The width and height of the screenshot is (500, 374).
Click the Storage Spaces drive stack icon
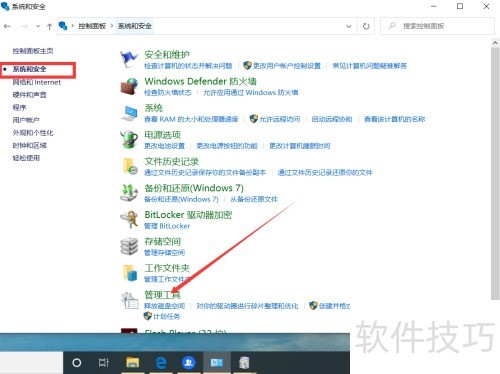(x=129, y=246)
